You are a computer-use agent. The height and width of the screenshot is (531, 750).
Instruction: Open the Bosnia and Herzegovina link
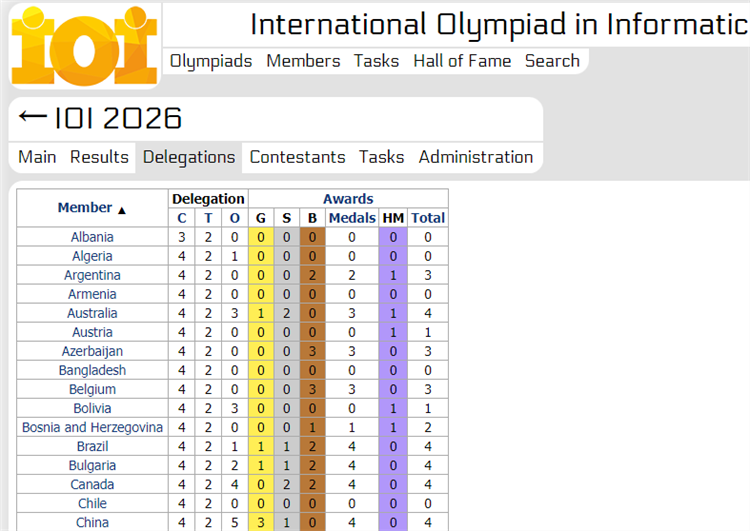[92, 427]
